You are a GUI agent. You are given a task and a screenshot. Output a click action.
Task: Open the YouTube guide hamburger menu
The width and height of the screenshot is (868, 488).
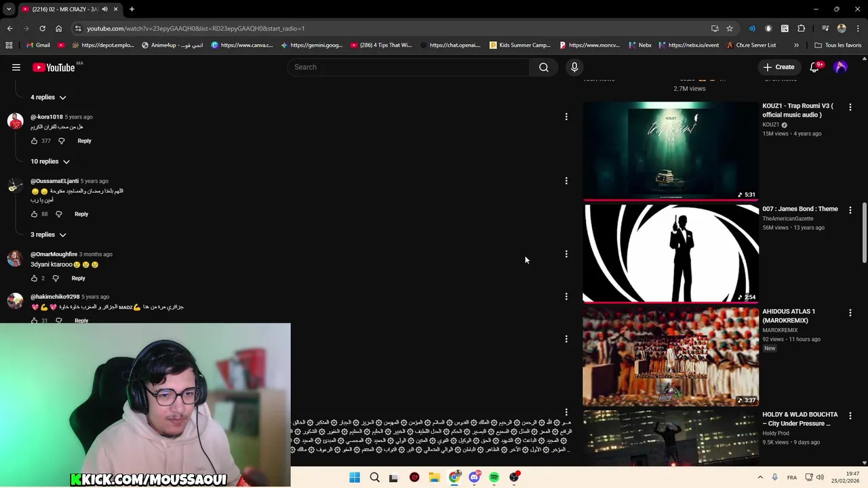pyautogui.click(x=16, y=67)
